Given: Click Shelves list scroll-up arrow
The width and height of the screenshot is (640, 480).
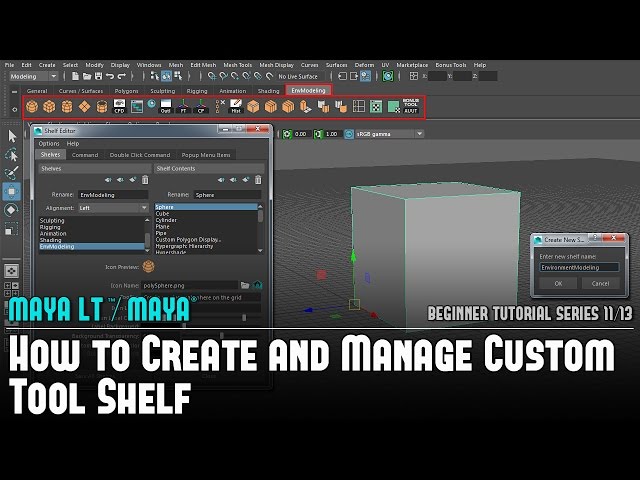Looking at the screenshot, I should point(147,220).
